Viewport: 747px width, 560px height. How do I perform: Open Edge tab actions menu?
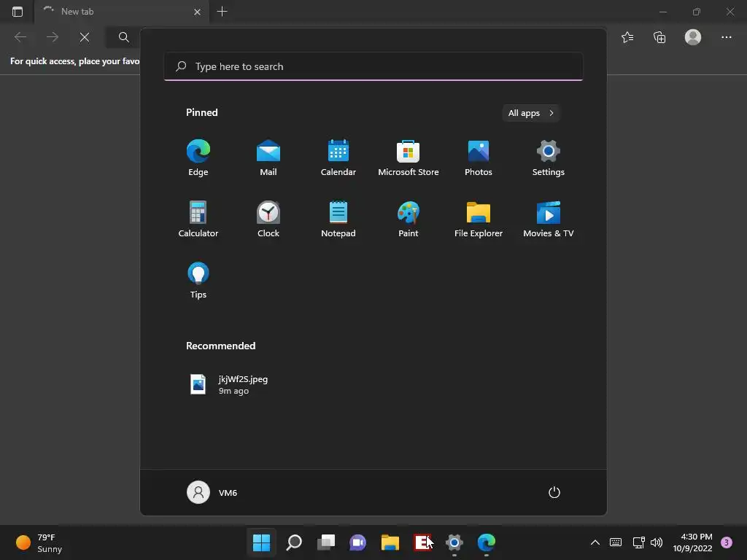pyautogui.click(x=18, y=12)
